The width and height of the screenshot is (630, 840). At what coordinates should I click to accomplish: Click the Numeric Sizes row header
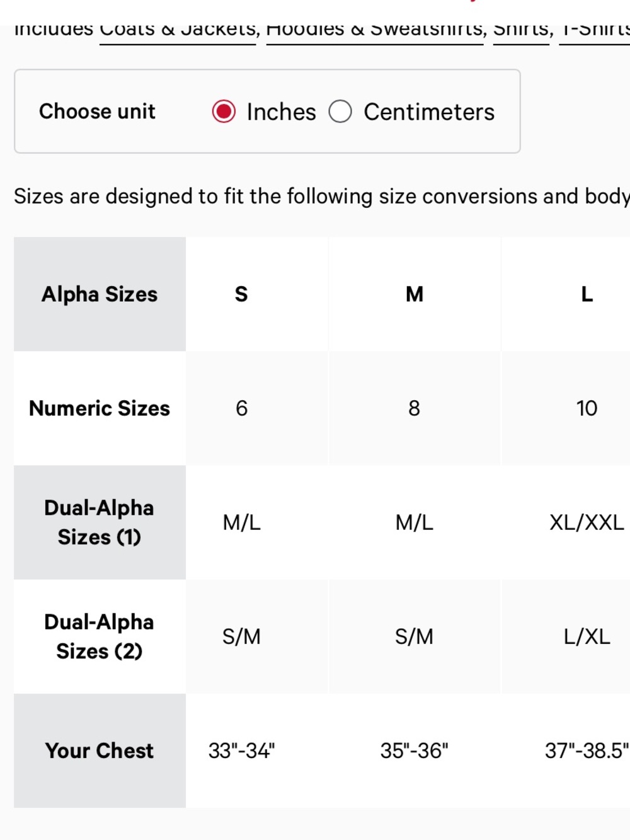[100, 408]
